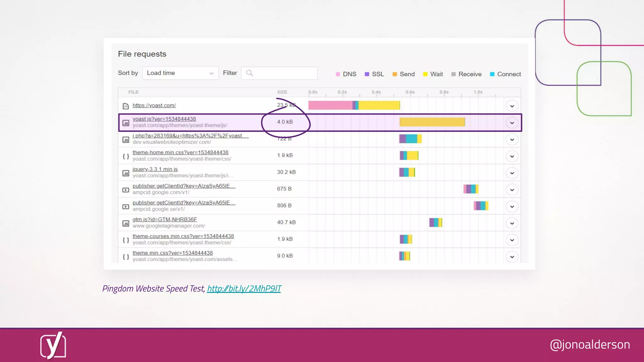Click the yoast.js?ver=1534844438 file link
Screen dimensions: 644x362
[164, 119]
